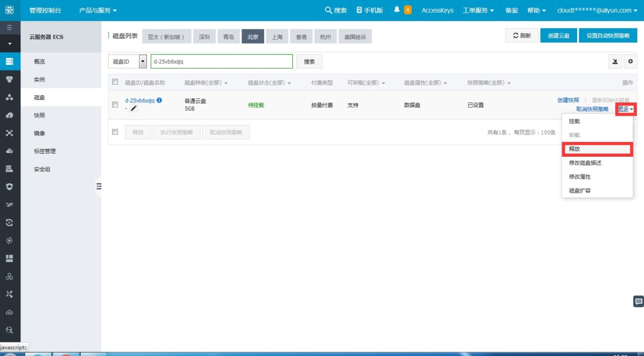Toggle the select-all checkbox in table header
The height and width of the screenshot is (356, 644).
[115, 82]
